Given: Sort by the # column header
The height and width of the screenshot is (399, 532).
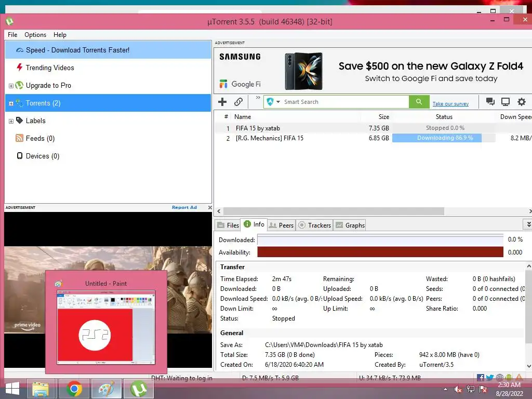Looking at the screenshot, I should pyautogui.click(x=226, y=117).
